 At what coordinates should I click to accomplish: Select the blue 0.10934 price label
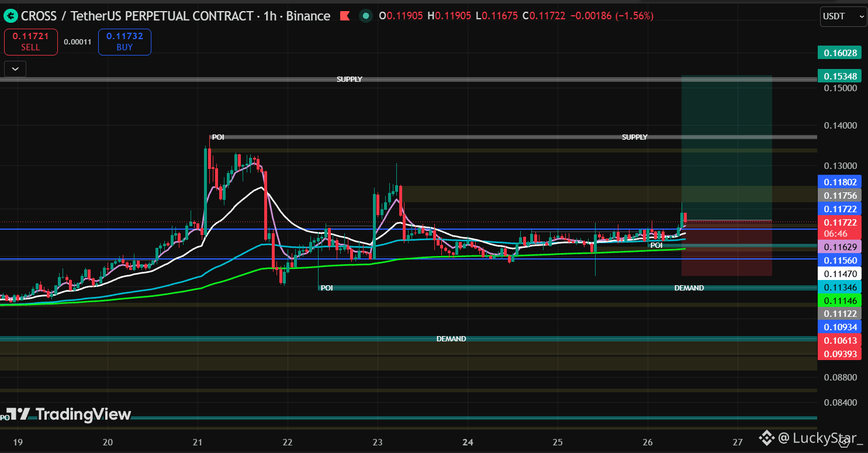tap(840, 327)
